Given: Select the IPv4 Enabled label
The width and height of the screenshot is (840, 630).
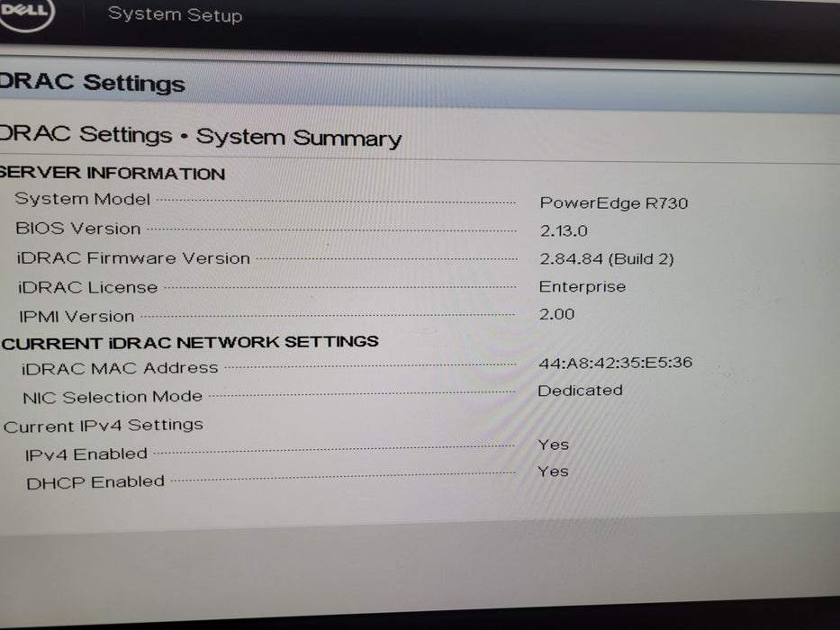Looking at the screenshot, I should coord(86,454).
